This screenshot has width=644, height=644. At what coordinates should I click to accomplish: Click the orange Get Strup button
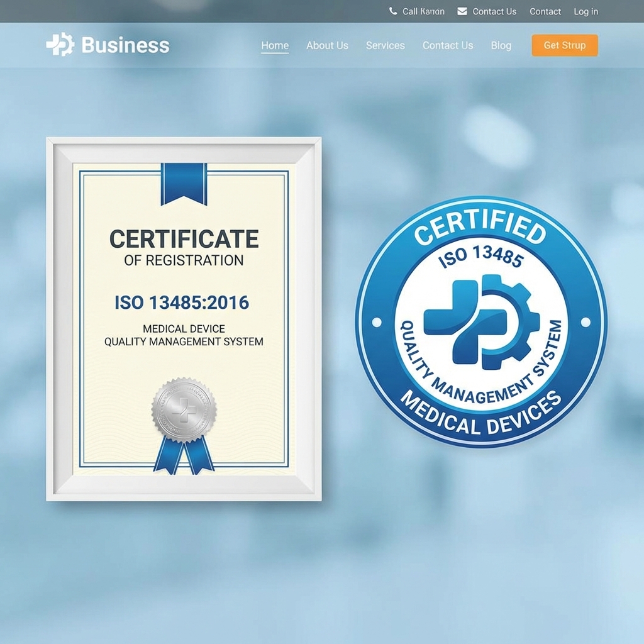pyautogui.click(x=565, y=45)
